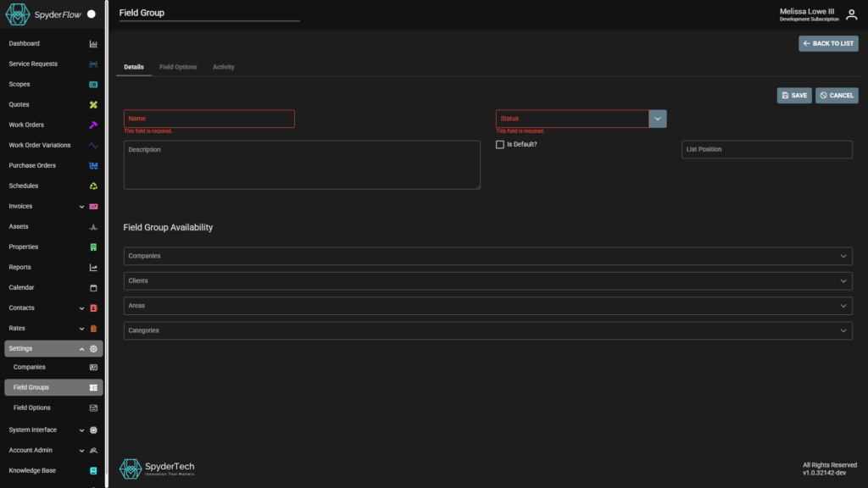Click the SAVE button
Viewport: 868px width, 488px height.
click(x=794, y=95)
